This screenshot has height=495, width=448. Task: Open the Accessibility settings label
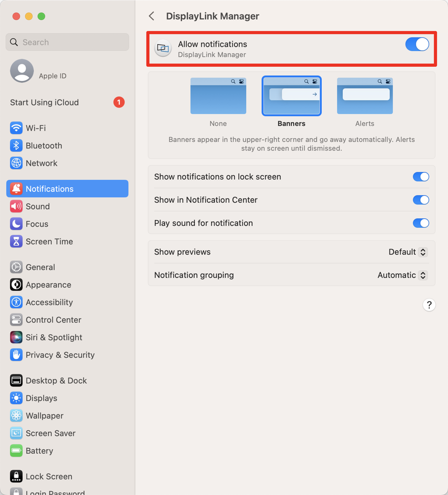pos(49,302)
